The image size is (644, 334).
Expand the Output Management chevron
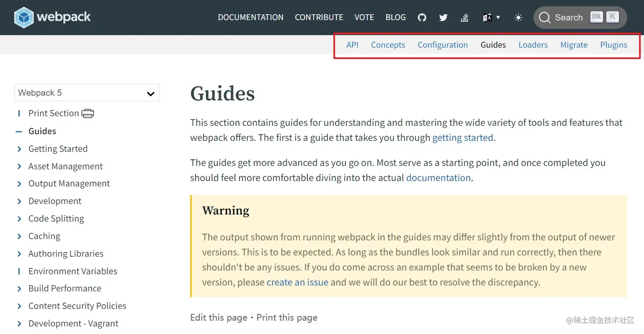[19, 184]
